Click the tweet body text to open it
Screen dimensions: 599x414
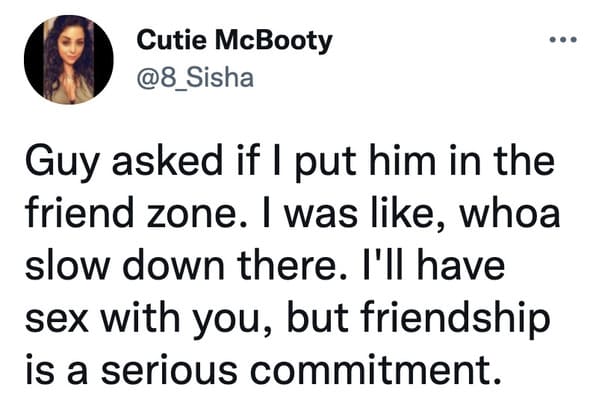[x=293, y=264]
